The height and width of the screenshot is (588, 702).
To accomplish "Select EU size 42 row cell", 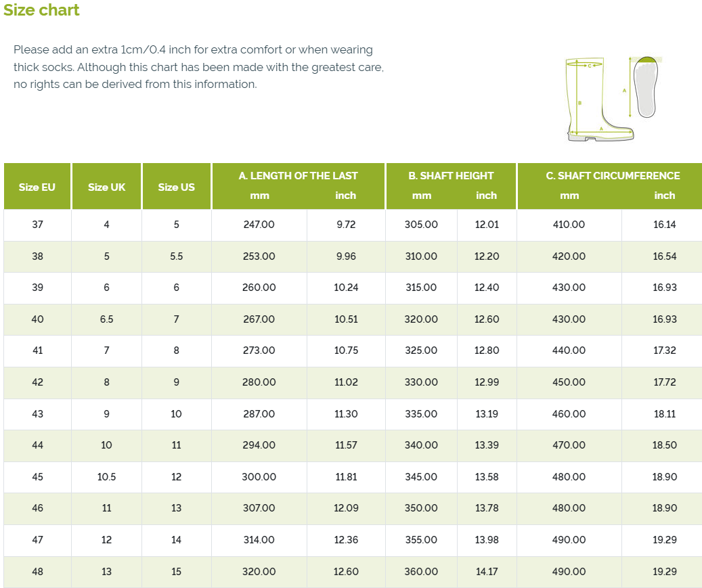I will tap(38, 382).
